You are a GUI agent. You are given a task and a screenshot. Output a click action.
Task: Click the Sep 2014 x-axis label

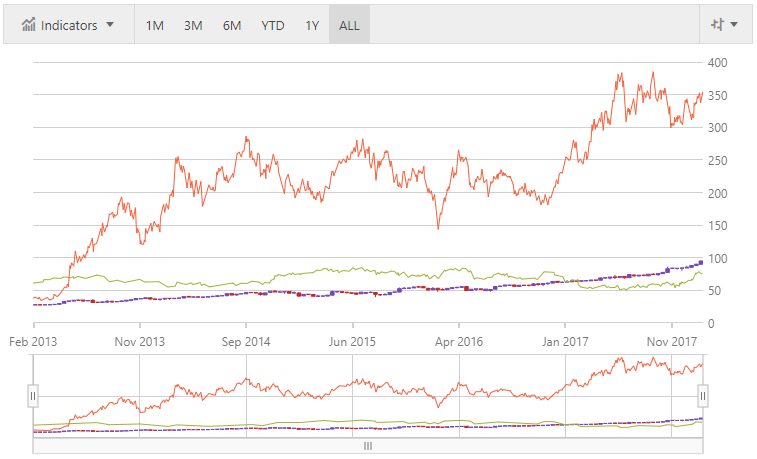pos(245,341)
